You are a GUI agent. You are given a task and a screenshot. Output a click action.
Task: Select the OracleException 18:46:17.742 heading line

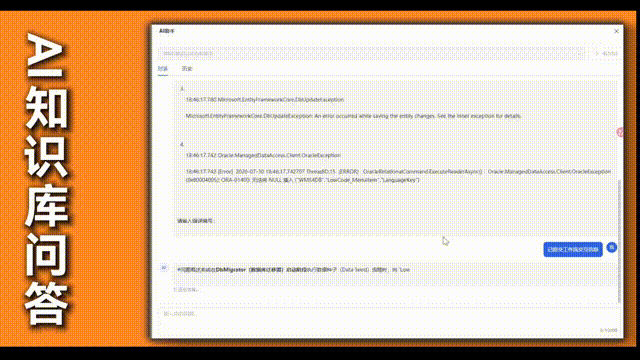263,156
